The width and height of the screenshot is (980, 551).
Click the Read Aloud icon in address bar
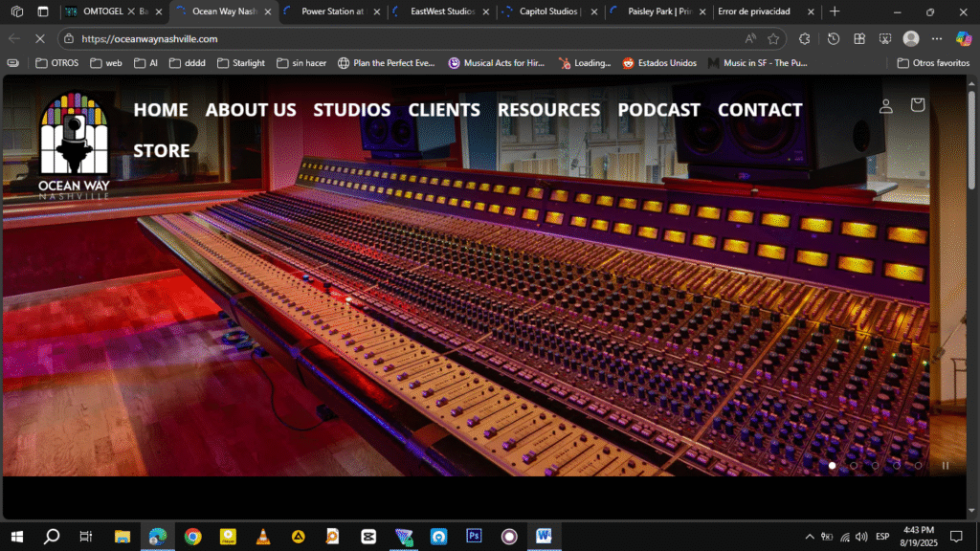pyautogui.click(x=750, y=39)
